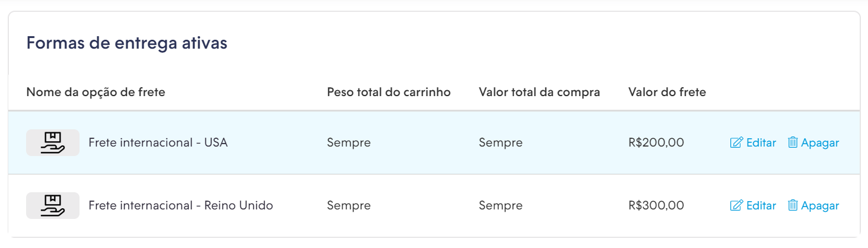Click 'Sempre' under cart weight in USA row
The image size is (868, 248).
(349, 142)
